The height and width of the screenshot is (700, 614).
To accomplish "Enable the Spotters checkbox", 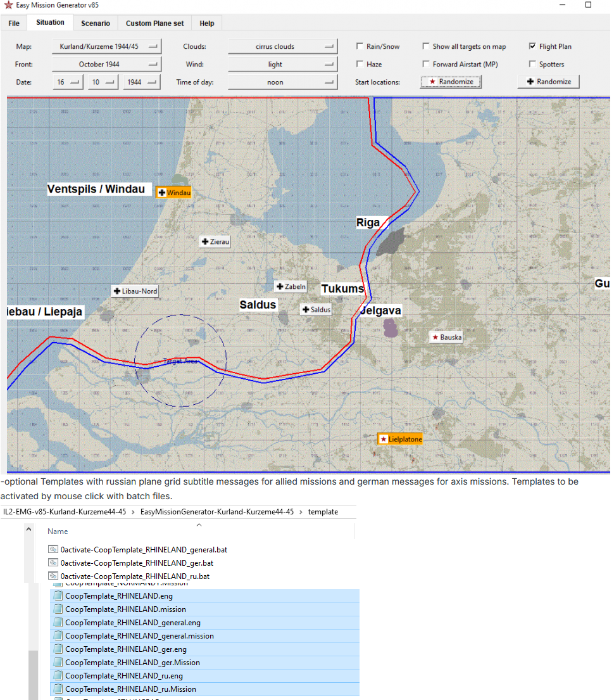I will [x=532, y=64].
